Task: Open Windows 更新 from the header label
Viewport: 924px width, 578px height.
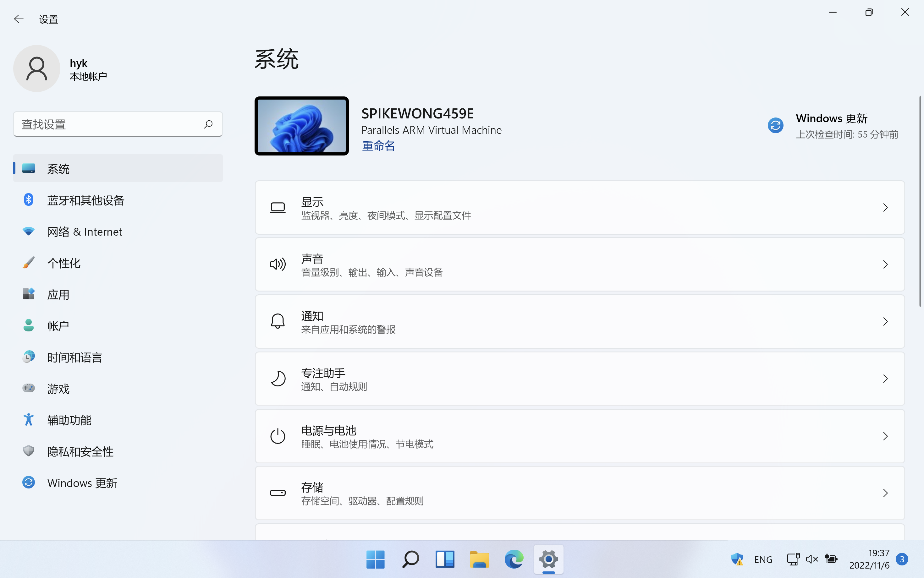Action: point(832,118)
